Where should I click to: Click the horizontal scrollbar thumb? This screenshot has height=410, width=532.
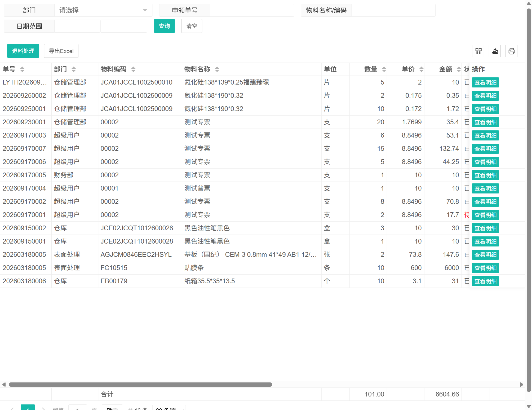coord(140,385)
